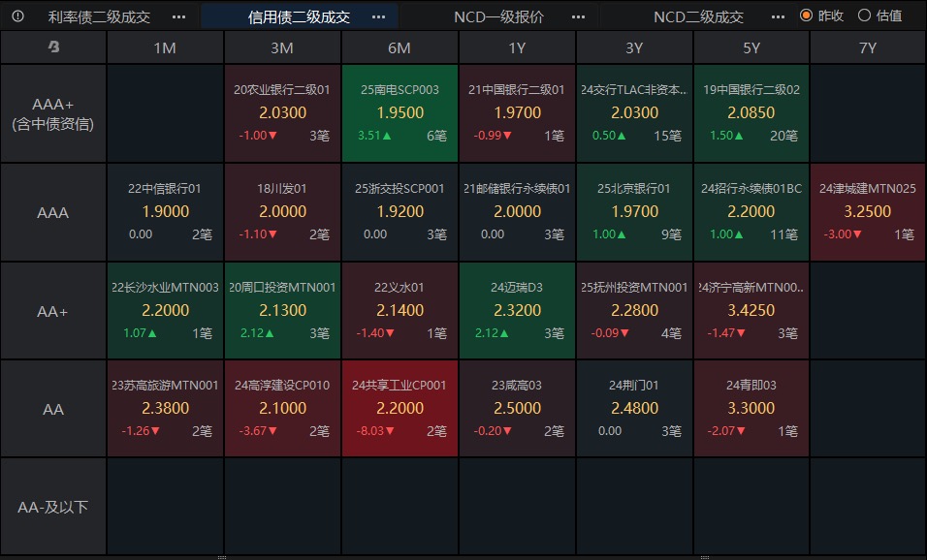The image size is (927, 560).
Task: Open the 22中信银行01 bond cell
Action: click(x=165, y=212)
